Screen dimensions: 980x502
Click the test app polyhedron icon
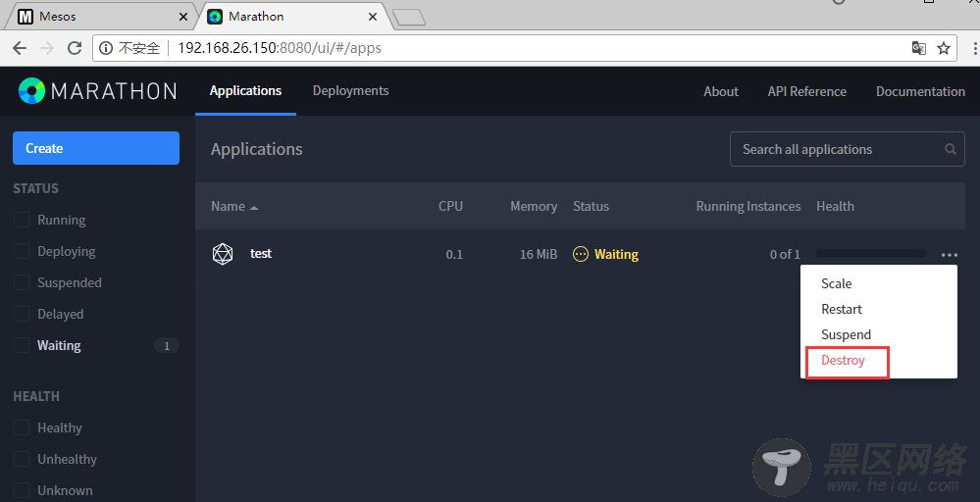tap(223, 254)
